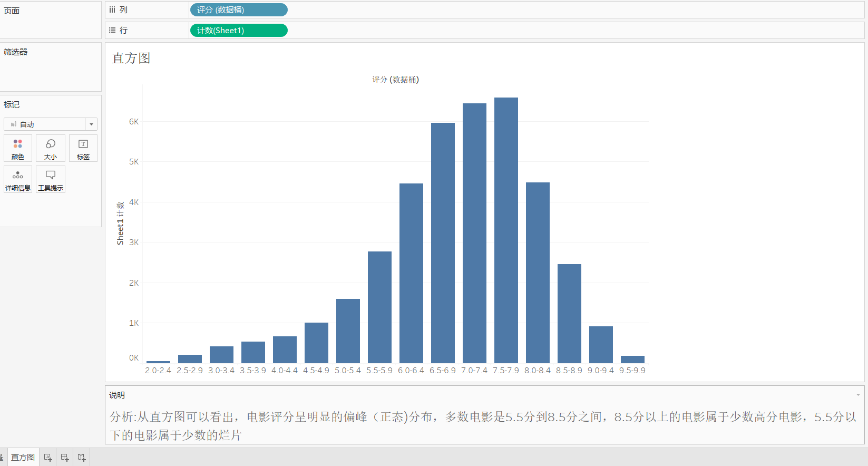Open the 标签 (Label) marks card
The image size is (868, 466).
coord(83,148)
